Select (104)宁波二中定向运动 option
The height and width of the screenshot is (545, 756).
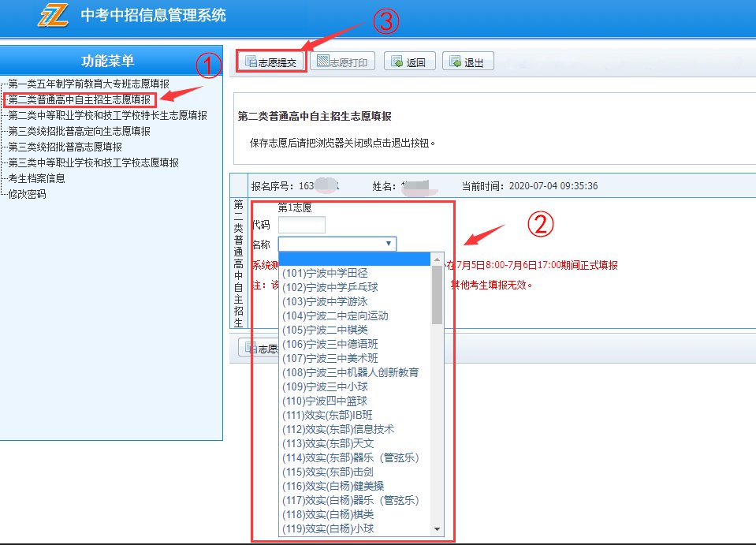tap(355, 316)
